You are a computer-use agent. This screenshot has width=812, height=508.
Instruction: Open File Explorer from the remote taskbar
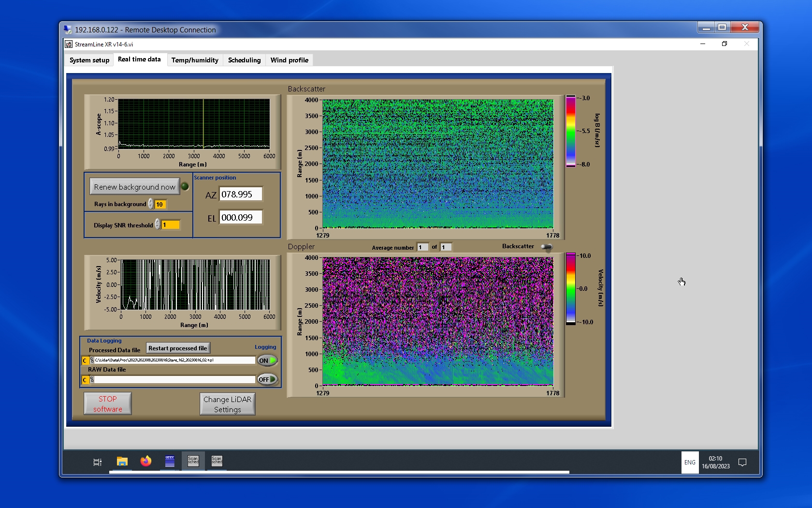coord(122,462)
